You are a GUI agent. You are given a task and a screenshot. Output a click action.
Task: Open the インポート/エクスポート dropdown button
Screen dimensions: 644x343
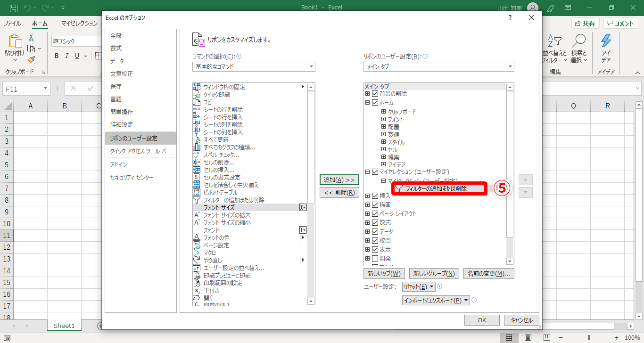tap(436, 300)
